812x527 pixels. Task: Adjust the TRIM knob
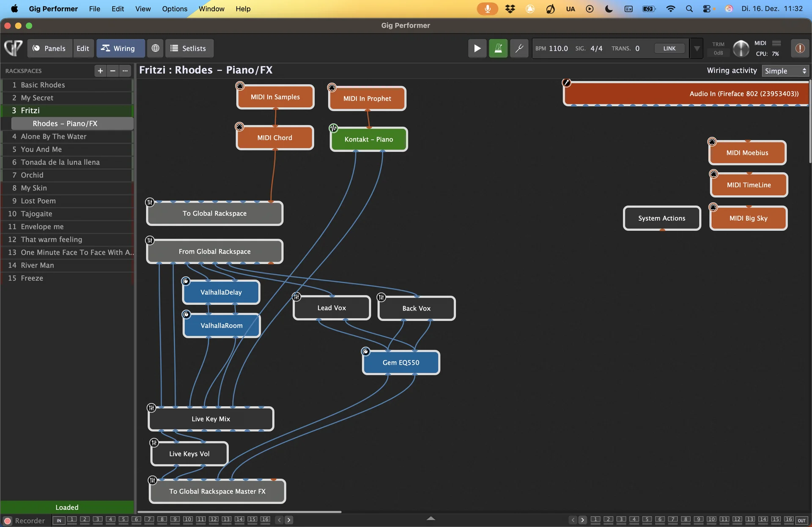741,48
